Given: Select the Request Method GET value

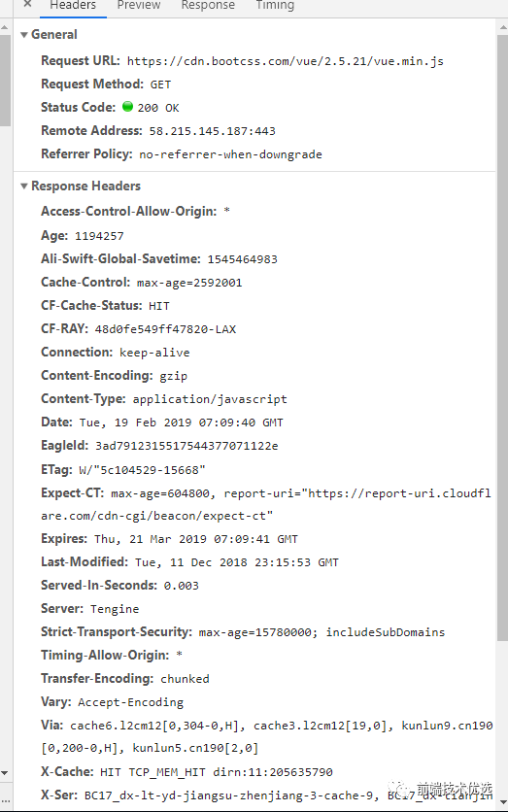Looking at the screenshot, I should click(160, 85).
